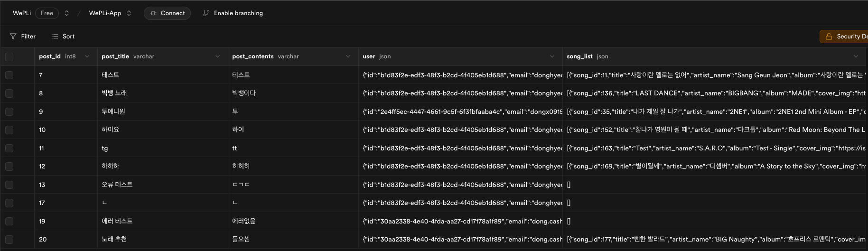Open the WePLi organization switcher arrows
Viewport: 868px width, 251px height.
pyautogui.click(x=67, y=13)
